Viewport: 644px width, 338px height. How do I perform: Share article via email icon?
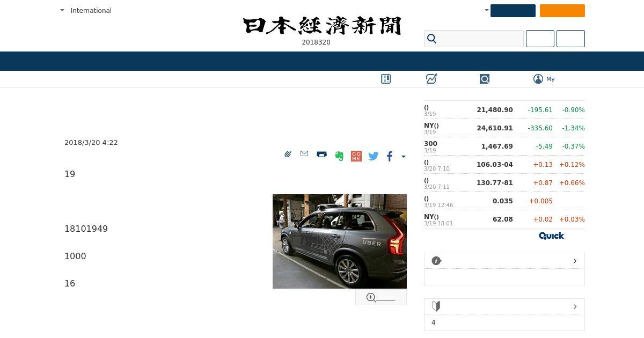click(x=304, y=153)
